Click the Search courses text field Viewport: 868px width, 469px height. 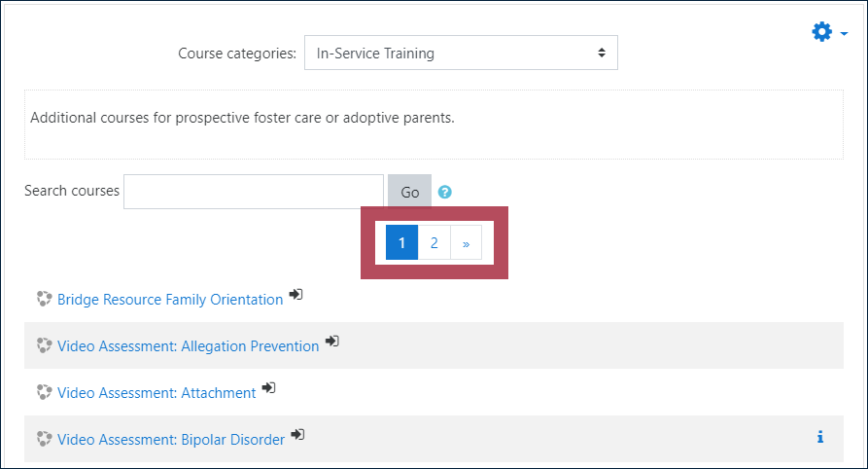click(254, 192)
